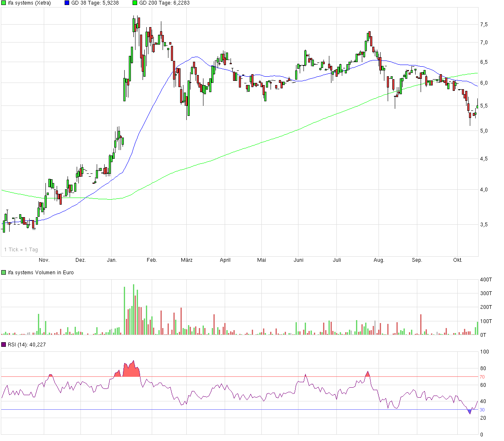Click the blue downward triangle marker on the RSI panel
This screenshot has height=441, width=504.
(469, 411)
